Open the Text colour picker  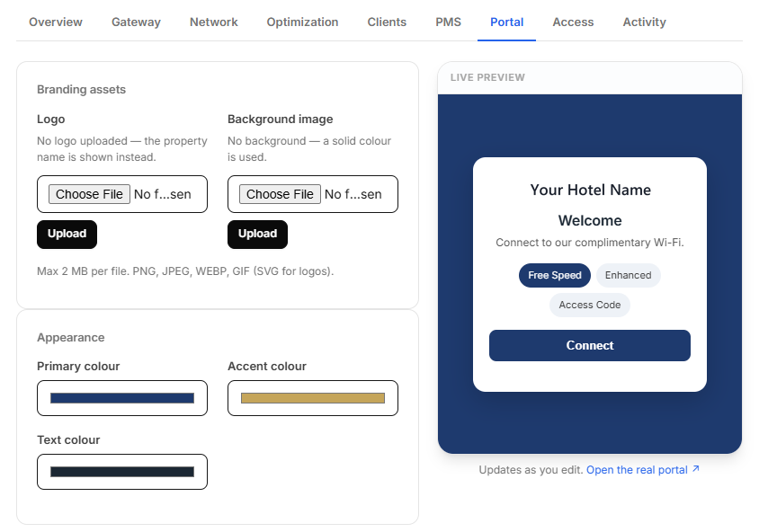(122, 472)
